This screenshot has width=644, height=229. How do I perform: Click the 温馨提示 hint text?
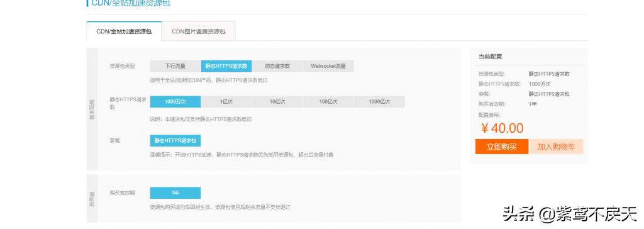click(241, 155)
